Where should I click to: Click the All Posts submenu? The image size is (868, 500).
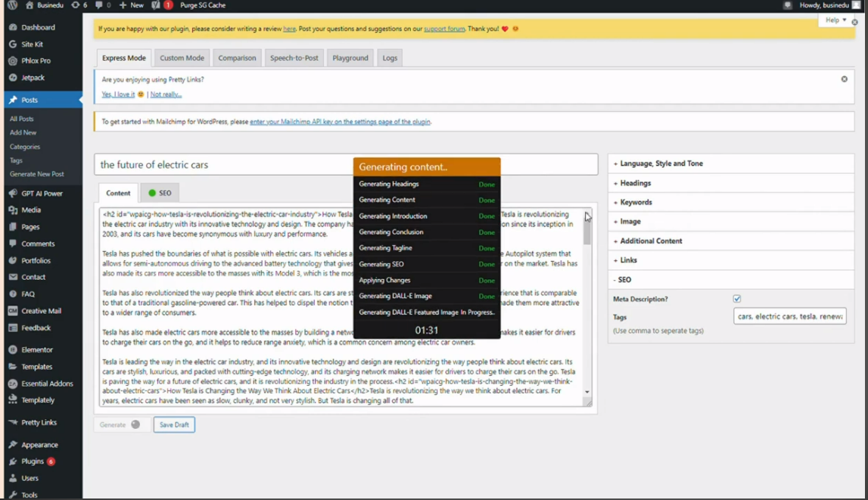coord(22,119)
